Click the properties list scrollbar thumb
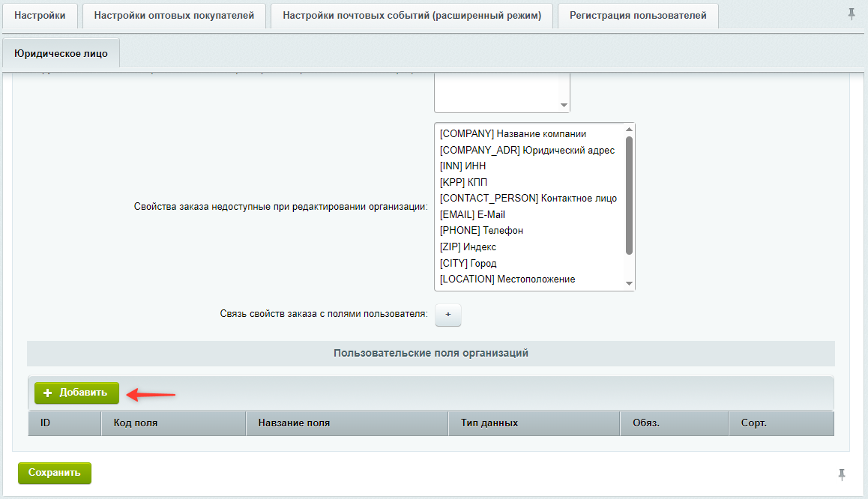Viewport: 868px width, 499px height. 629,196
